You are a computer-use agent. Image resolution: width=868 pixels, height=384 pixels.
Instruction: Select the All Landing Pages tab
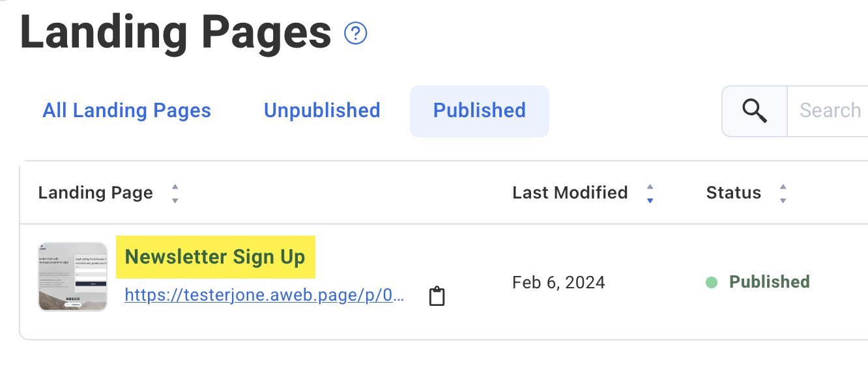pos(126,111)
